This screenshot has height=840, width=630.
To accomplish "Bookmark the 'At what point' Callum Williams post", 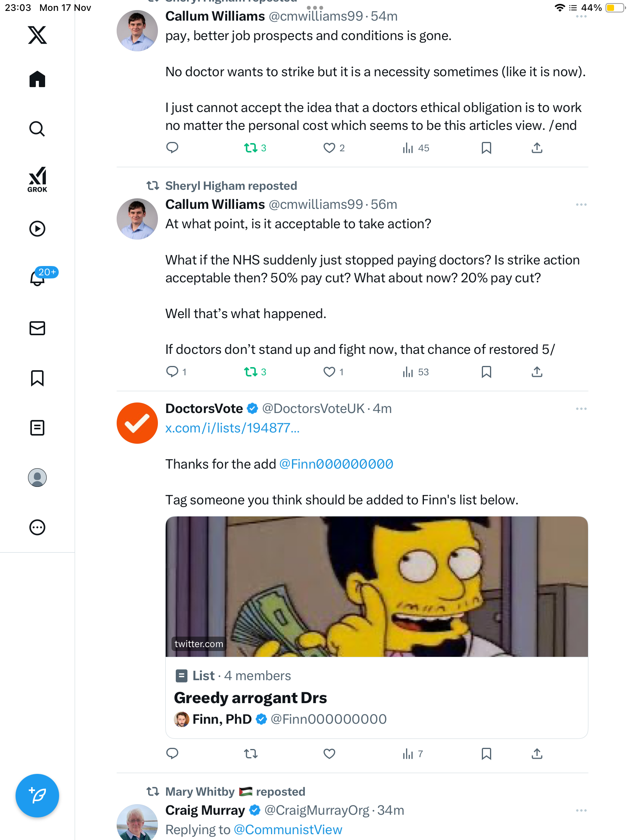I will click(x=486, y=372).
